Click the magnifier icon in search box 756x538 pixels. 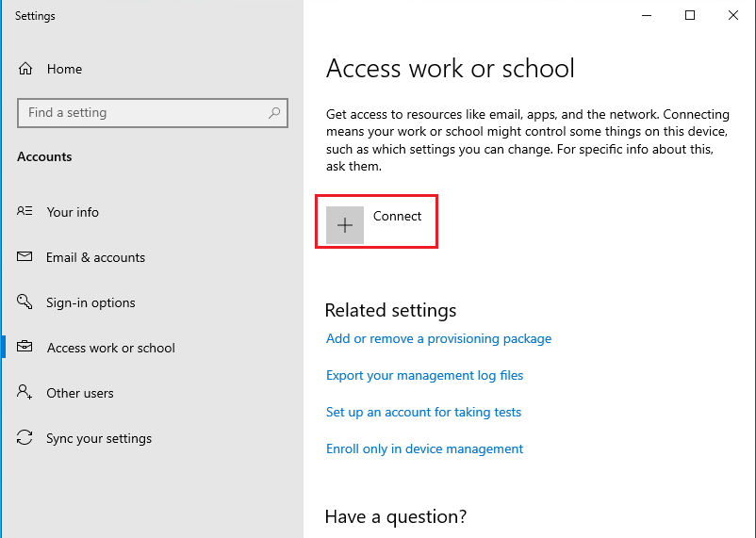click(x=274, y=113)
